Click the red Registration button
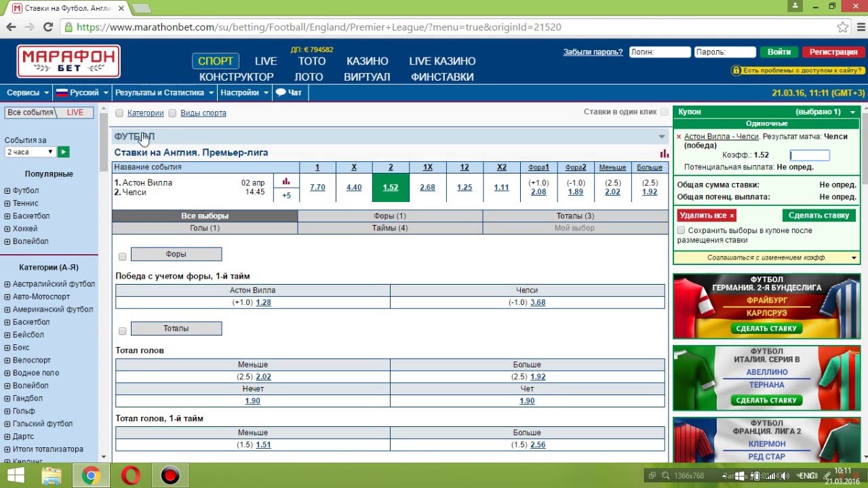This screenshot has height=488, width=868. pyautogui.click(x=833, y=52)
